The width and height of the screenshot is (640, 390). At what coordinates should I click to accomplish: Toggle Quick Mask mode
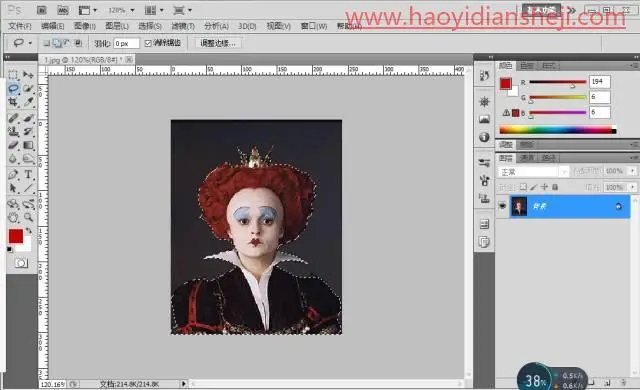coord(21,263)
